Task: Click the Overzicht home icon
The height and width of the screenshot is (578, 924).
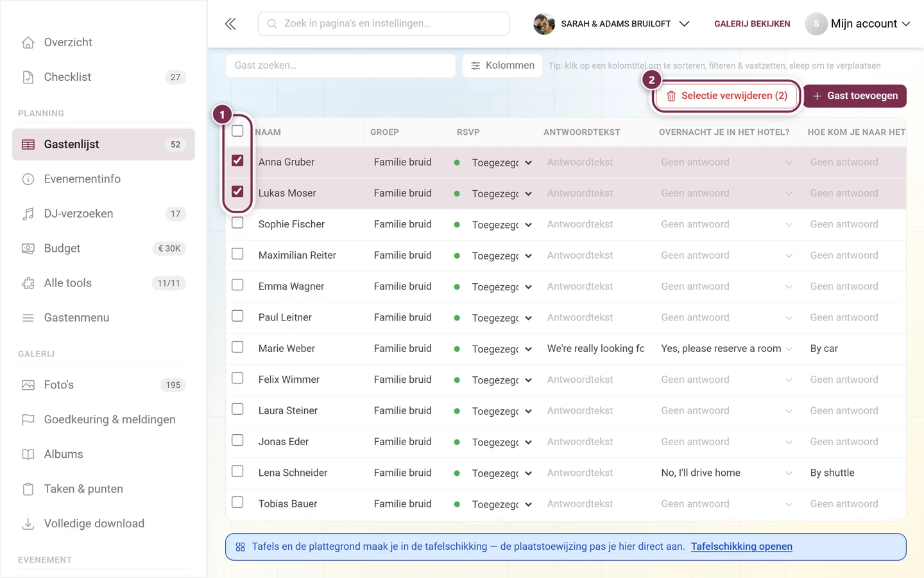Action: [x=28, y=42]
